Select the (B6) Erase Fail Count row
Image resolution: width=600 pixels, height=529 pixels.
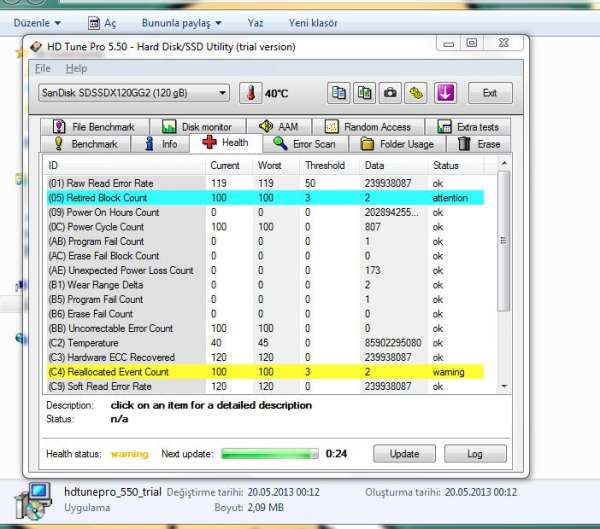264,314
